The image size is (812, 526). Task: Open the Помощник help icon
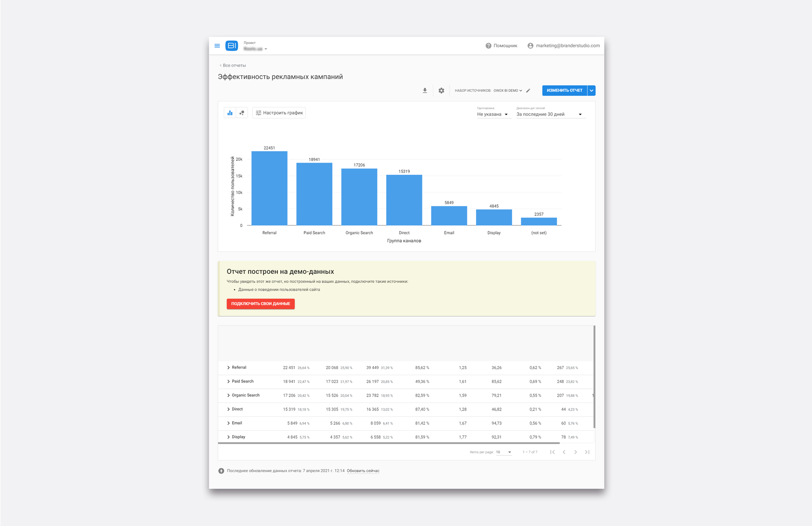click(488, 46)
